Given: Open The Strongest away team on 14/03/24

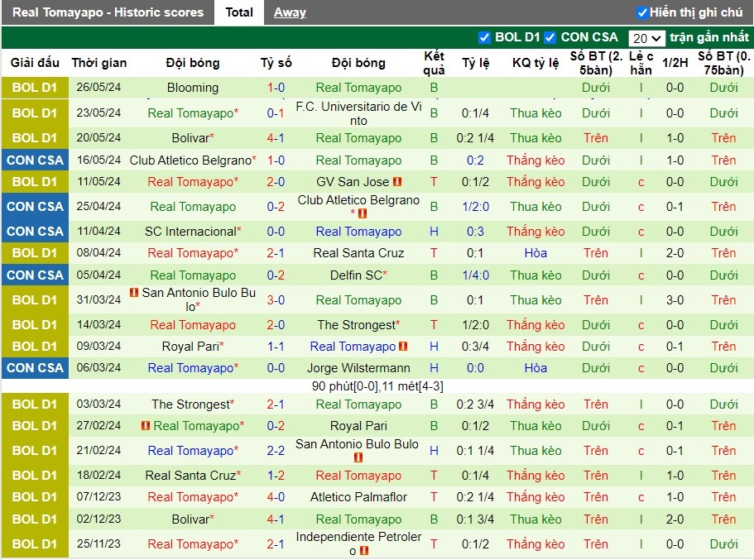Looking at the screenshot, I should point(358,325).
